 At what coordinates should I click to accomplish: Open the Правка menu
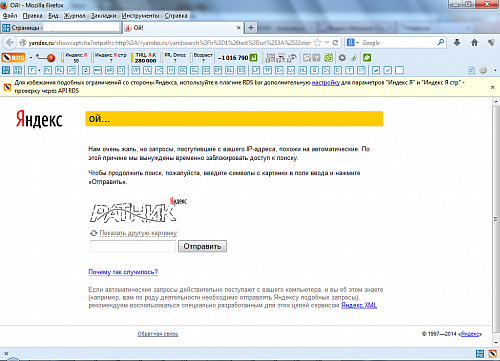(32, 16)
